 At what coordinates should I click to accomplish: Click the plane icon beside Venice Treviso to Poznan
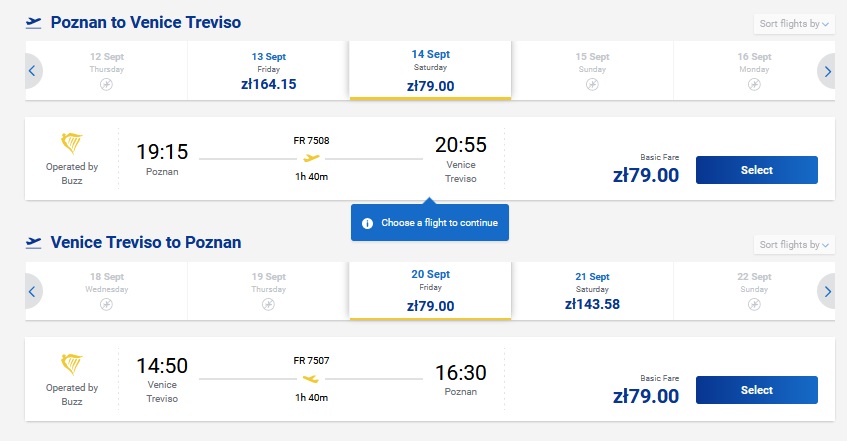33,243
